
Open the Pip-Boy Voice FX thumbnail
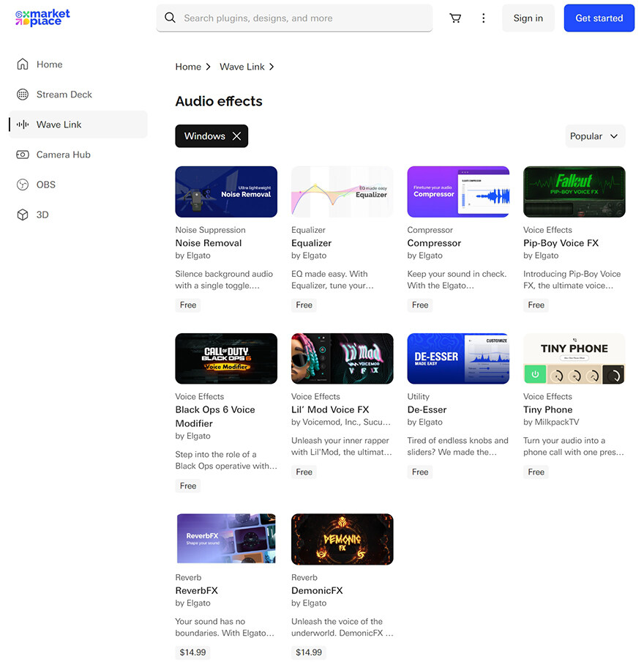(x=574, y=191)
